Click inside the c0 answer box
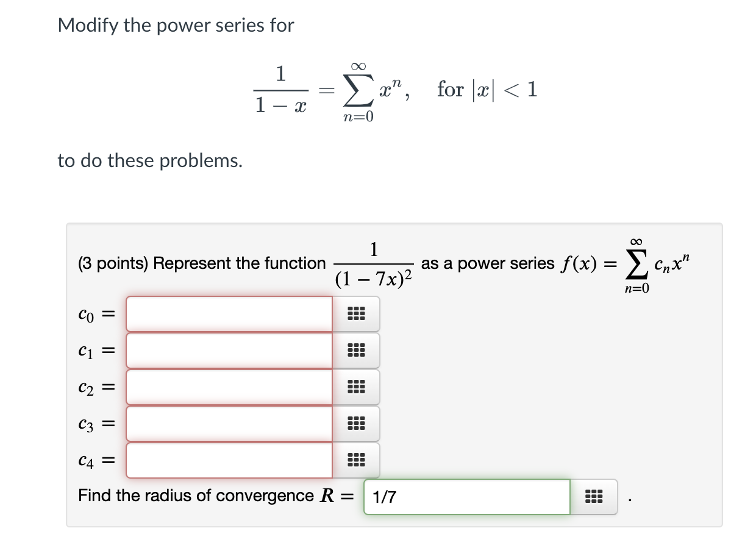The width and height of the screenshot is (756, 539). click(x=229, y=314)
